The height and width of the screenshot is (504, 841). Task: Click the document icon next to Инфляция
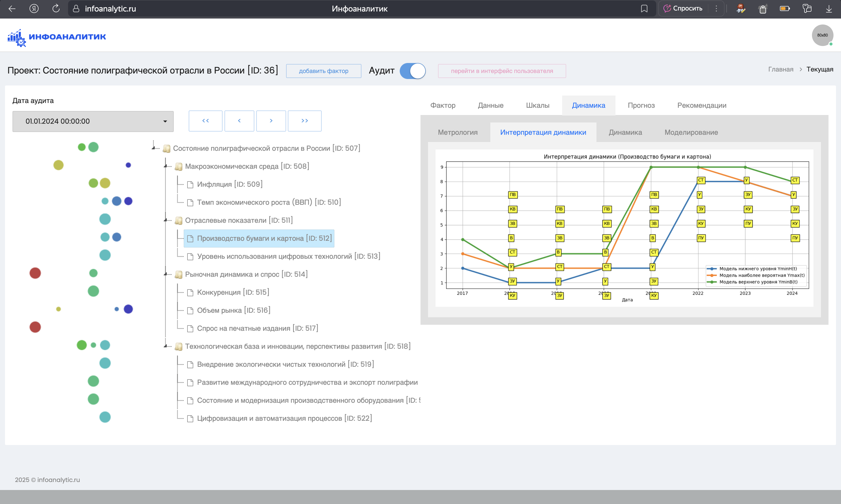[x=190, y=185]
